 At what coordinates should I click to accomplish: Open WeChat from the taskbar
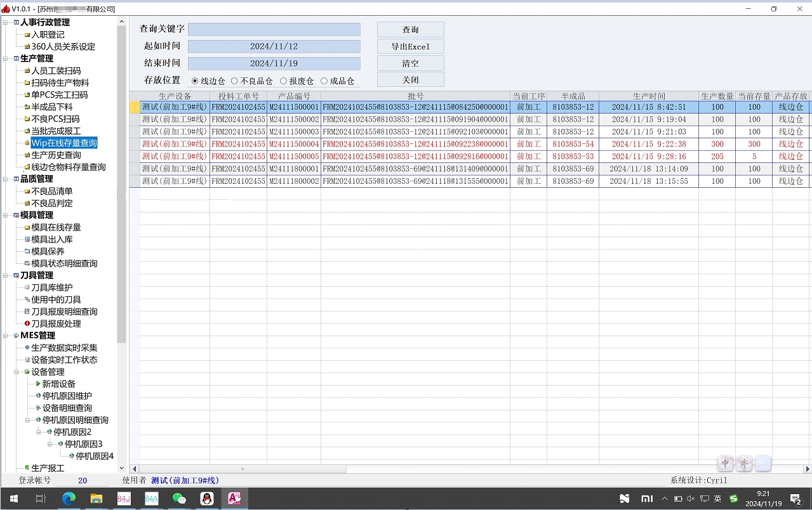coord(179,499)
